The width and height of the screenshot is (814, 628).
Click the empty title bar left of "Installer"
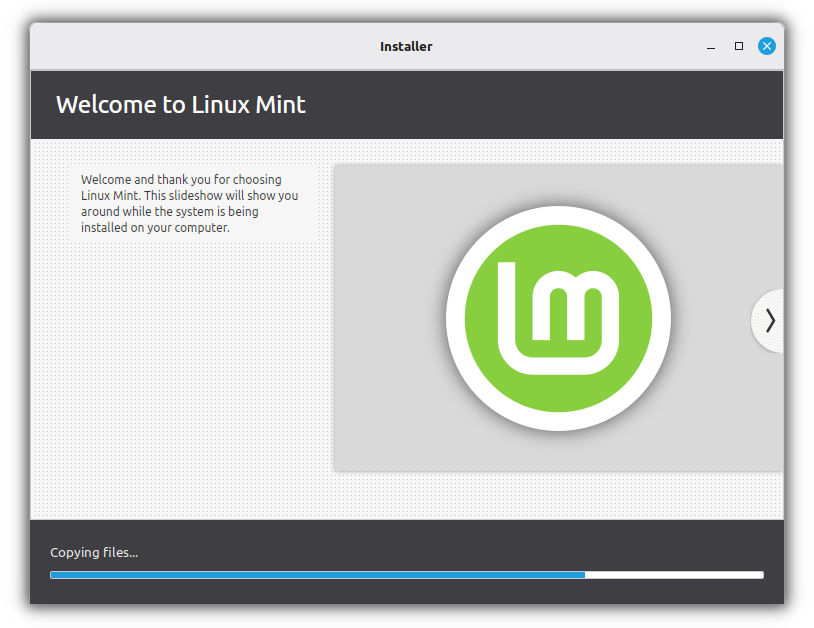tap(200, 46)
